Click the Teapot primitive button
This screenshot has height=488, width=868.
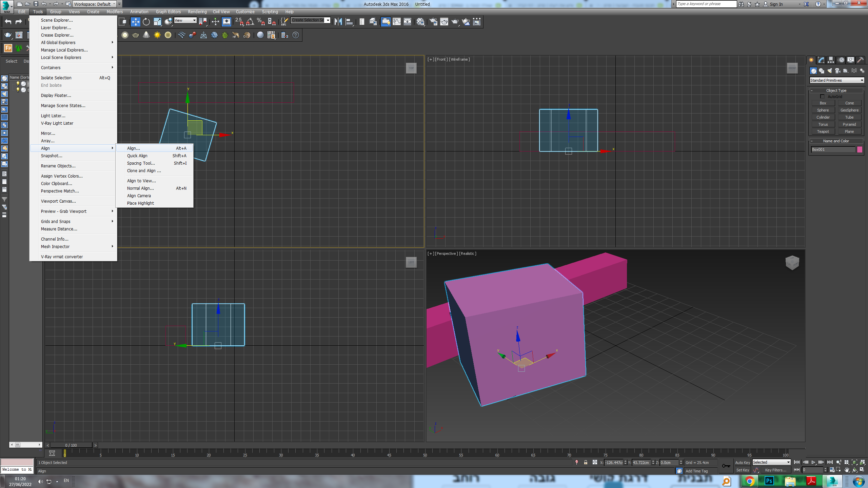[823, 131]
